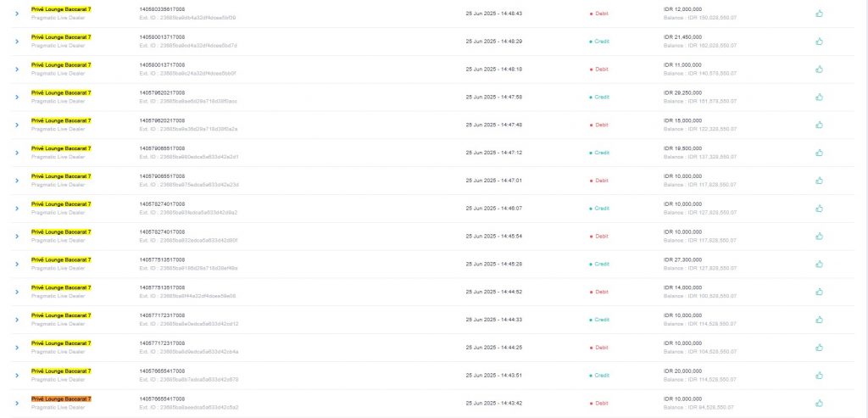Image resolution: width=868 pixels, height=418 pixels.
Task: Click thumbs-up icon on 14:47:12 credit row
Action: tap(820, 153)
